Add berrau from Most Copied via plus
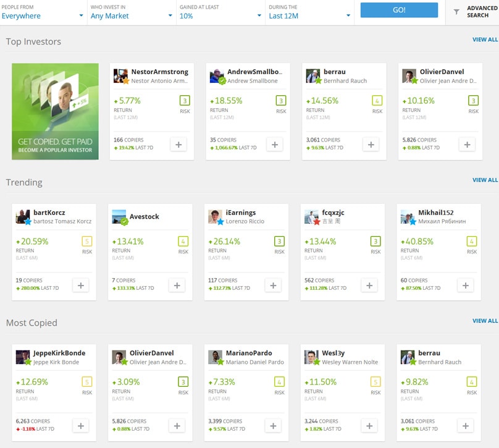Screen dimensions: 499x448 465,426
